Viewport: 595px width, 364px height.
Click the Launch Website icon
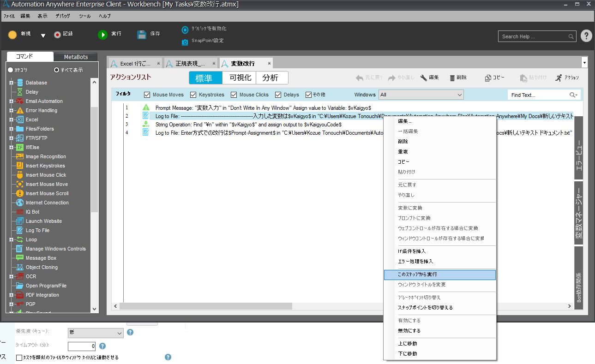(20, 221)
